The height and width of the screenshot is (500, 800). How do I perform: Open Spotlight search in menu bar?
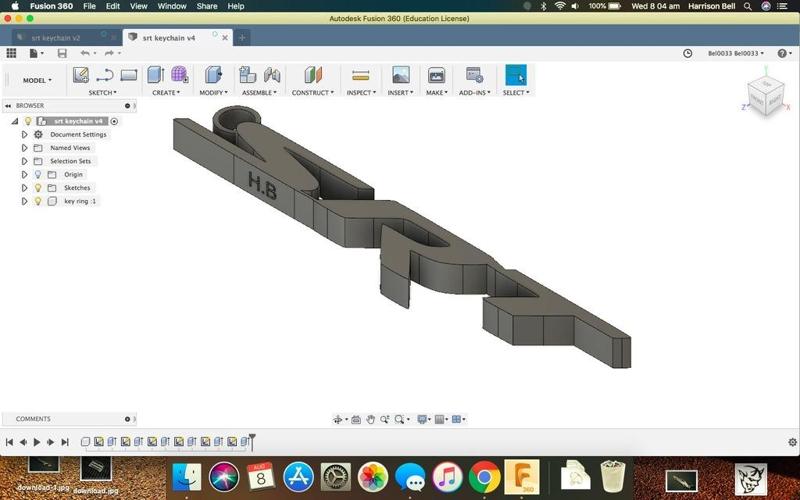(747, 6)
